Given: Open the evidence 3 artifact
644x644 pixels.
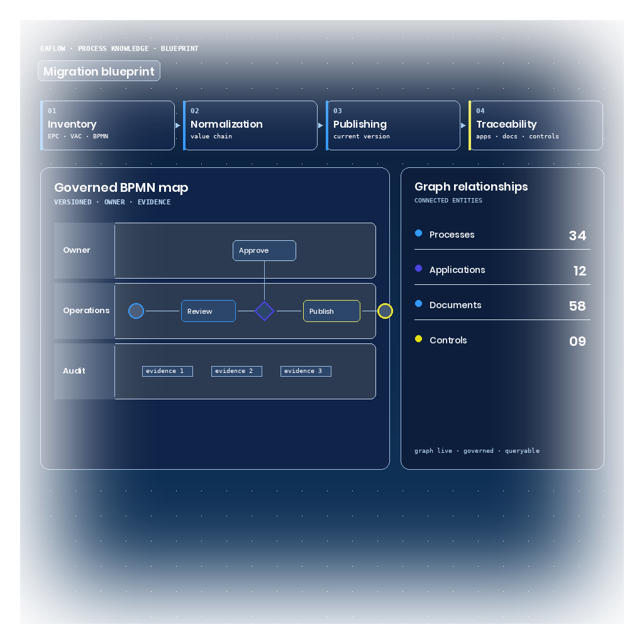Looking at the screenshot, I should tap(306, 371).
